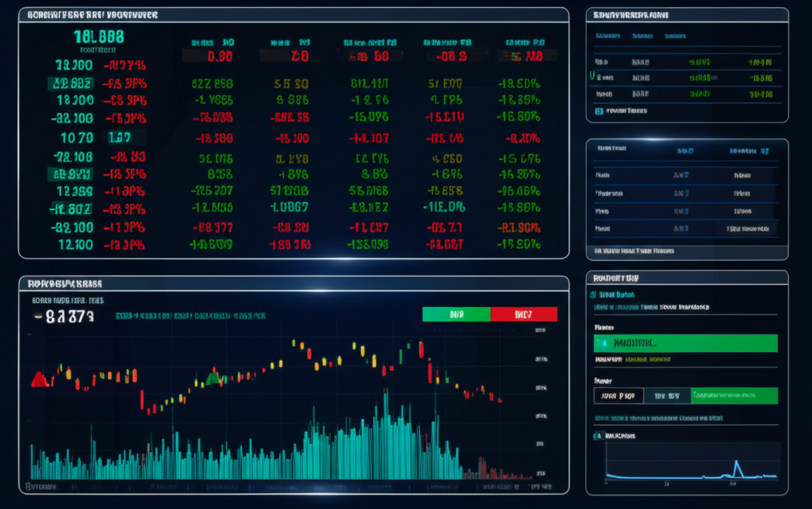Screen dimensions: 812x509
Task: Click the small blue icon in the watchlist footer
Action: pos(599,112)
